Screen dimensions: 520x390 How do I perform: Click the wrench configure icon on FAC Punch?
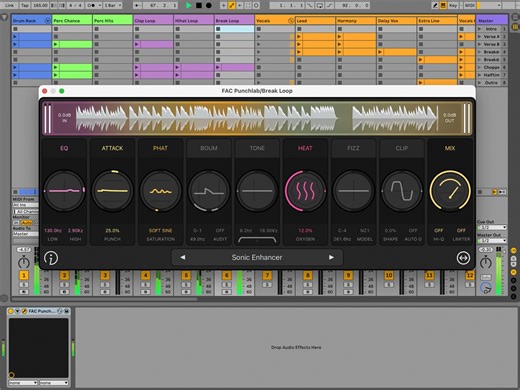pos(24,311)
